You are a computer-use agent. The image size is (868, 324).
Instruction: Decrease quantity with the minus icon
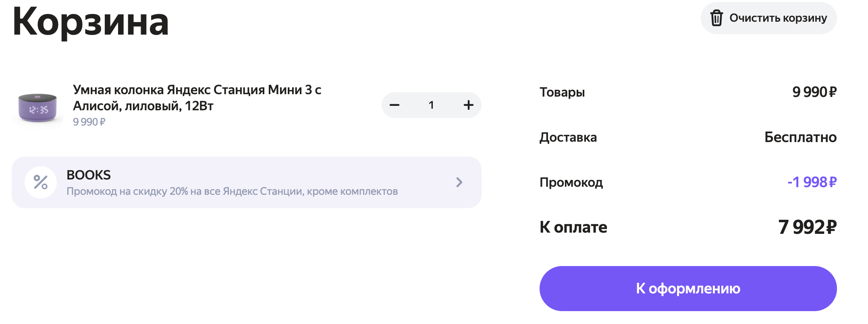395,105
